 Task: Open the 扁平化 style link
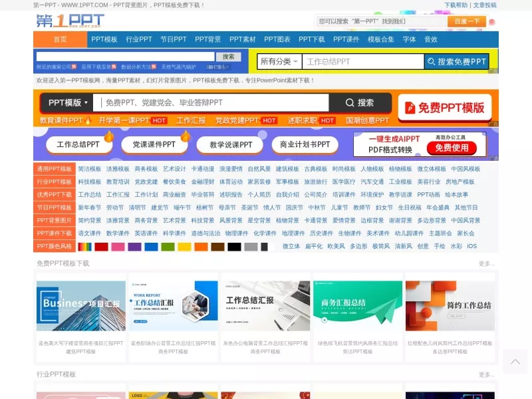coord(313,246)
